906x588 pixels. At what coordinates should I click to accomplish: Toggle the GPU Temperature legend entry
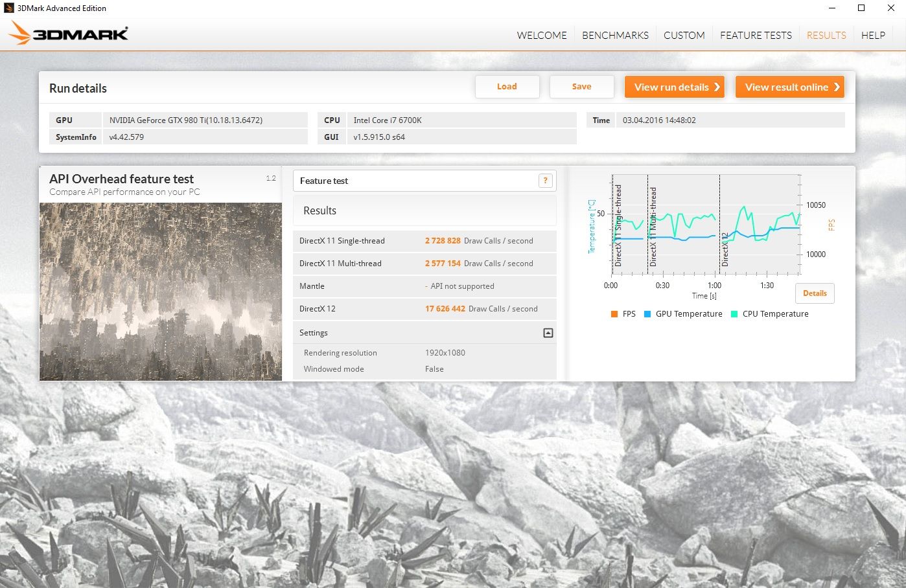click(x=682, y=313)
